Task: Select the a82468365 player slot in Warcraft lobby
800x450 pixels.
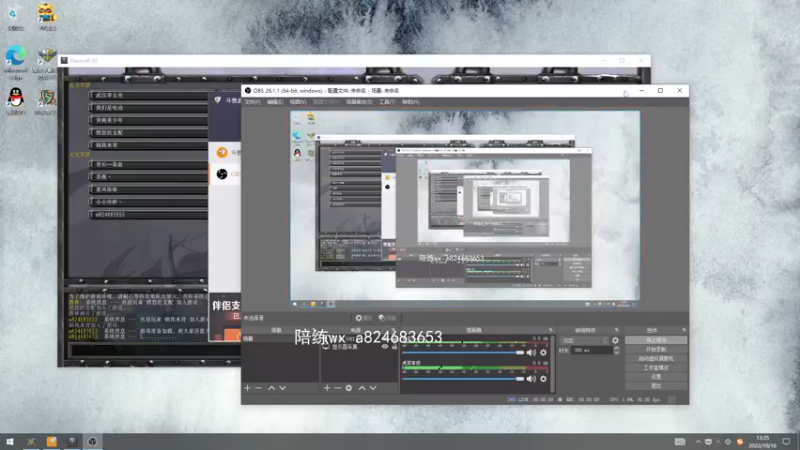Action: point(148,215)
